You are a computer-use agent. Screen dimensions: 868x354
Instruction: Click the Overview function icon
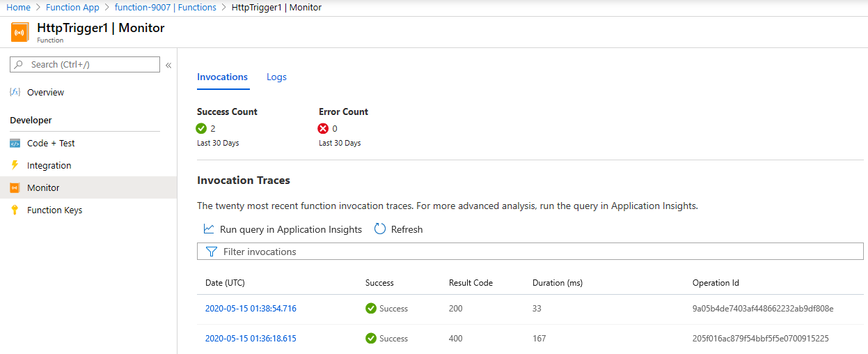pyautogui.click(x=15, y=92)
